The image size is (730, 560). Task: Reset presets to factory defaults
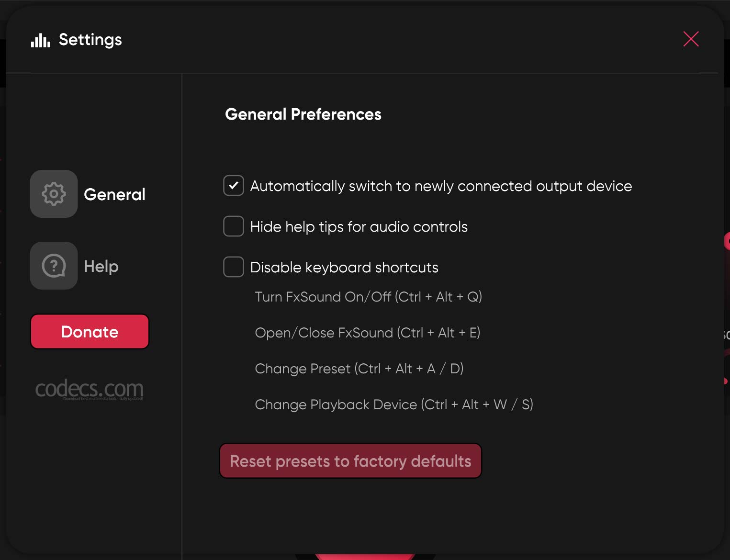coord(350,461)
